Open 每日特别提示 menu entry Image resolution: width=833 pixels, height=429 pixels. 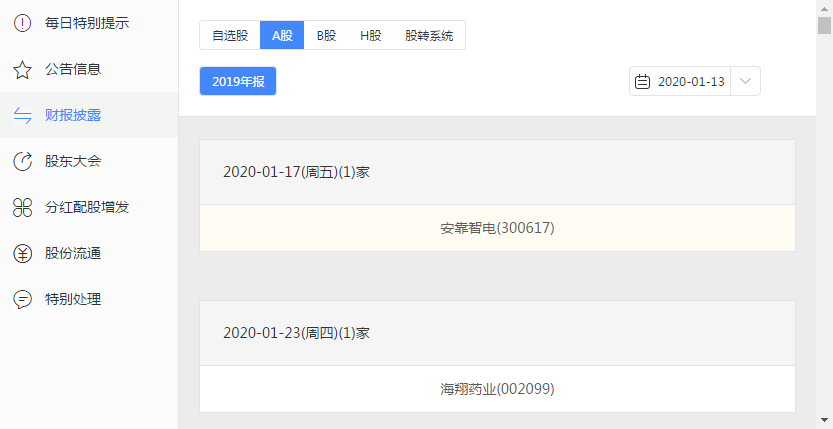tap(89, 23)
